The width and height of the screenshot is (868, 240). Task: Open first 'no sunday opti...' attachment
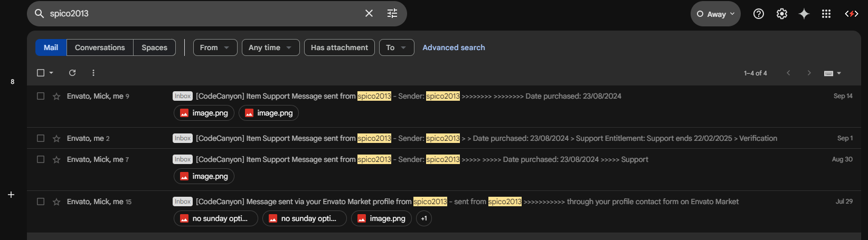coord(216,218)
